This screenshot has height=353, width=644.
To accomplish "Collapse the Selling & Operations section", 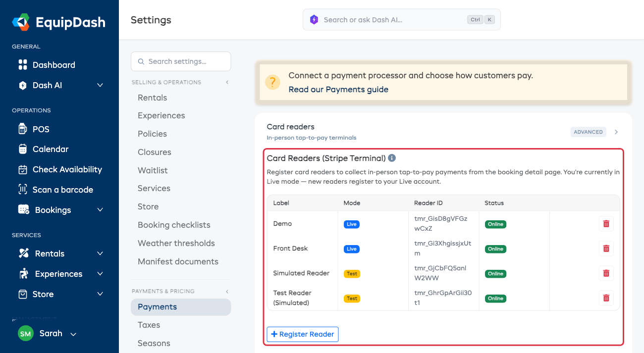I will pyautogui.click(x=227, y=82).
